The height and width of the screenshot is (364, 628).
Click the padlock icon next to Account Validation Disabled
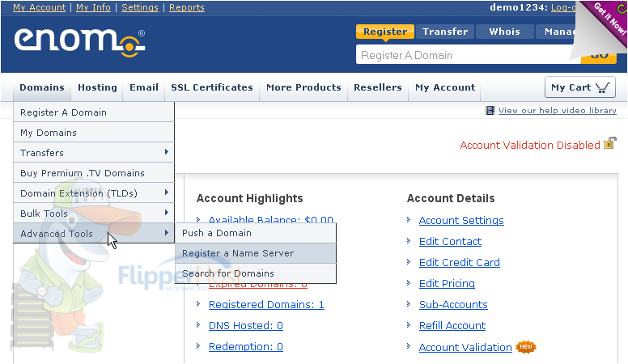click(609, 143)
